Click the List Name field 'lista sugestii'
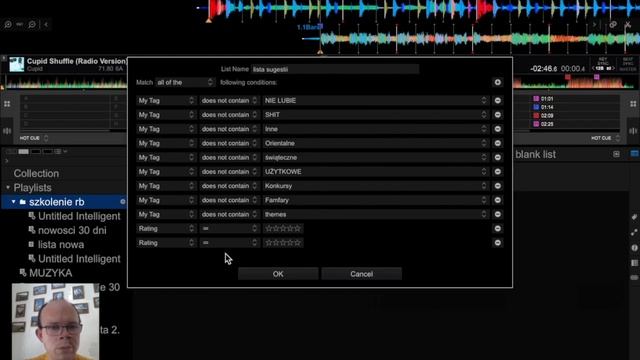The height and width of the screenshot is (360, 640). tap(335, 69)
